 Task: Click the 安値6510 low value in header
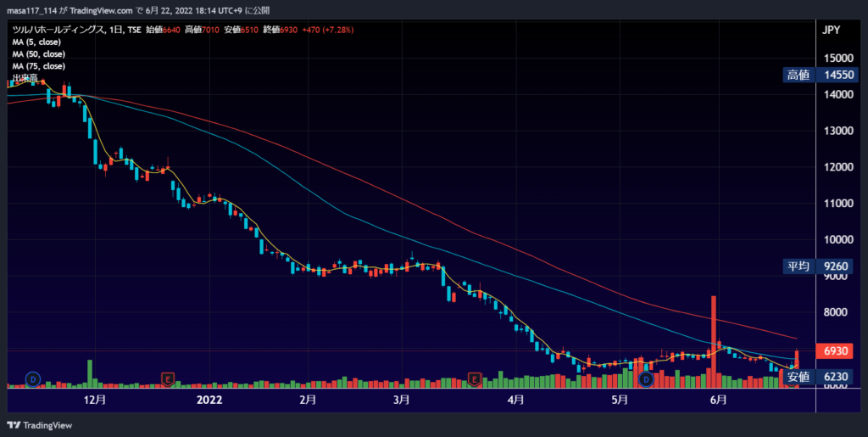pyautogui.click(x=242, y=30)
